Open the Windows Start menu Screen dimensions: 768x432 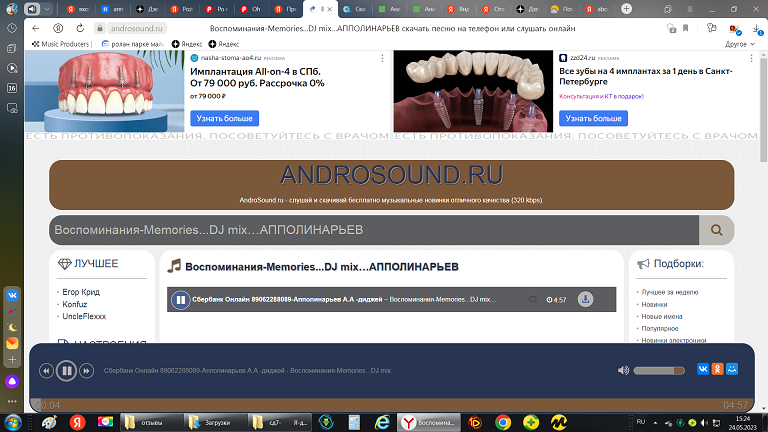(13, 423)
